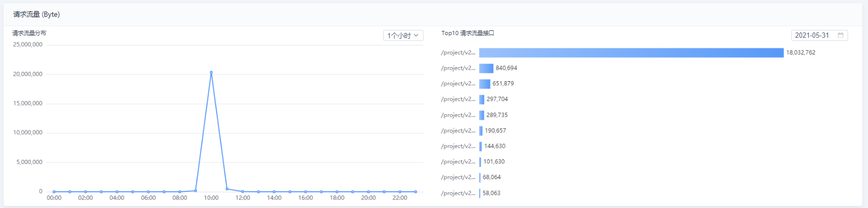
Task: Click the data point at 09:00
Action: pos(195,191)
